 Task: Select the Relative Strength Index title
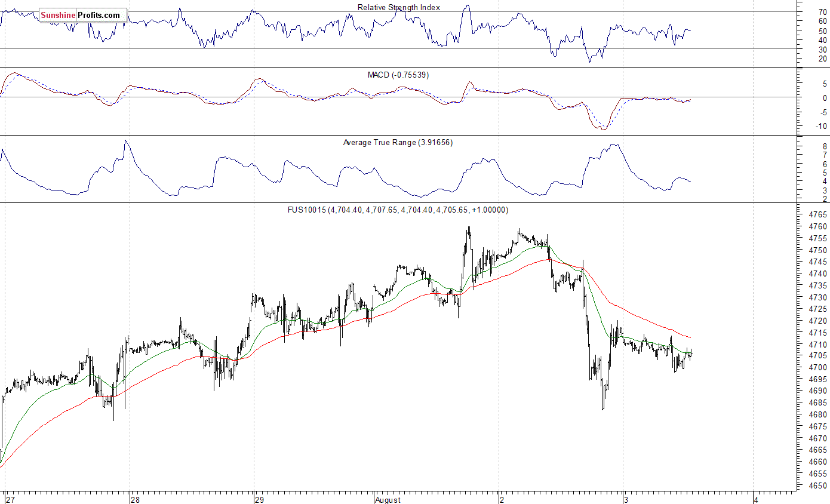click(x=399, y=7)
